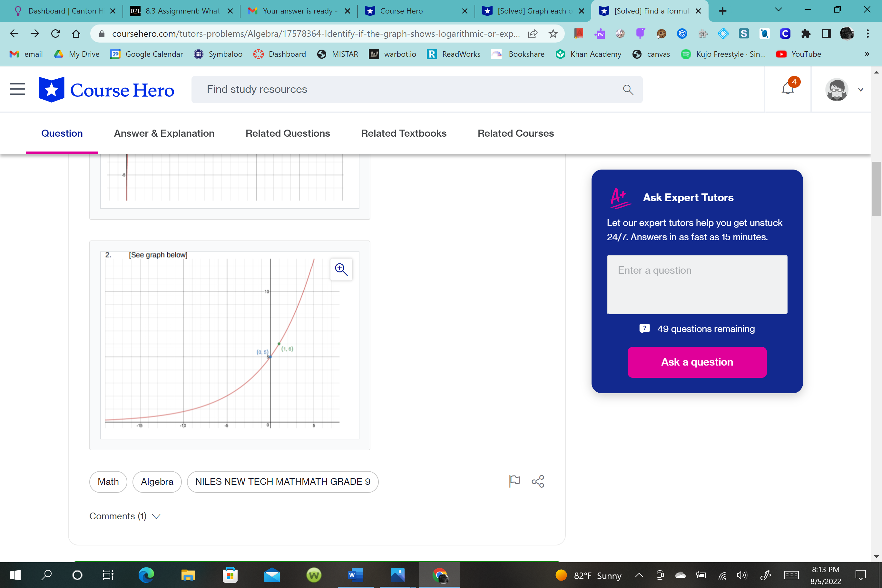
Task: Click the search magnifier in study resources bar
Action: pyautogui.click(x=628, y=90)
